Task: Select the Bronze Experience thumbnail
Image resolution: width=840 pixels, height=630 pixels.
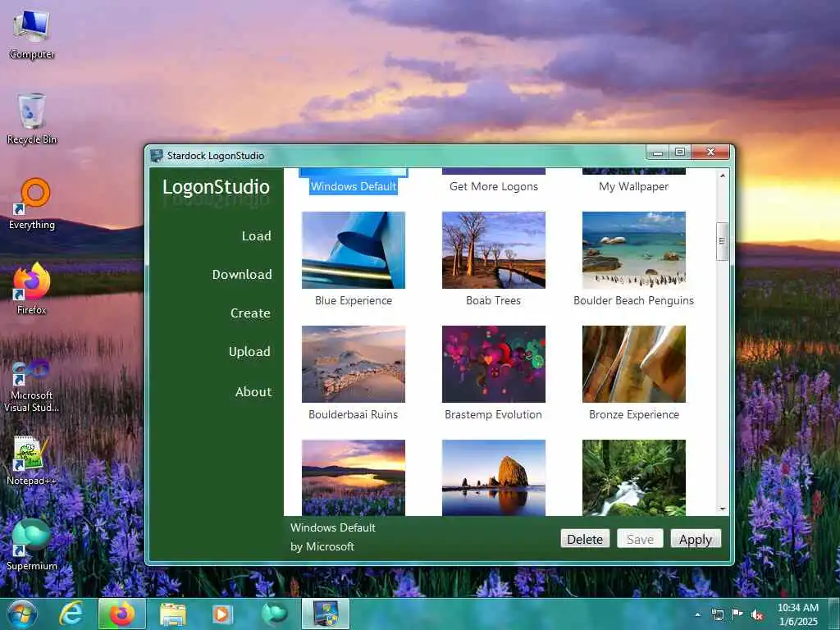Action: 634,364
